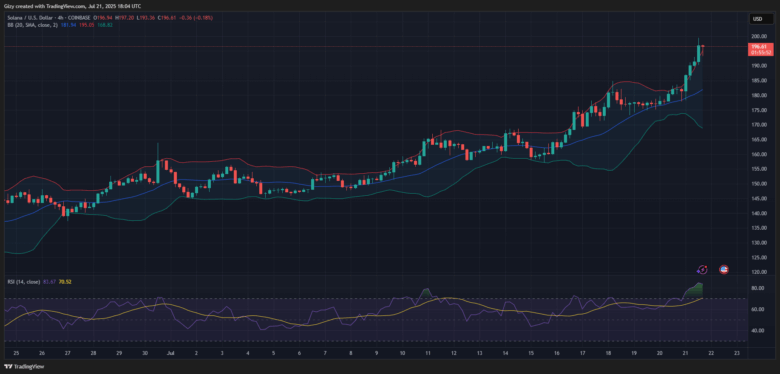The height and width of the screenshot is (374, 780).
Task: Click the 190.00 price axis label
Action: (x=759, y=66)
